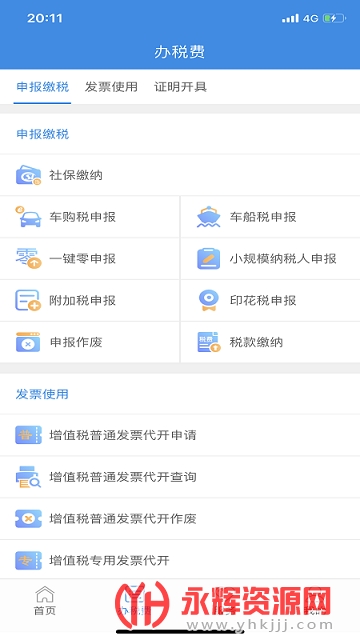Open 增值税普通发票代开查询
Image resolution: width=360 pixels, height=640 pixels.
coord(180,477)
